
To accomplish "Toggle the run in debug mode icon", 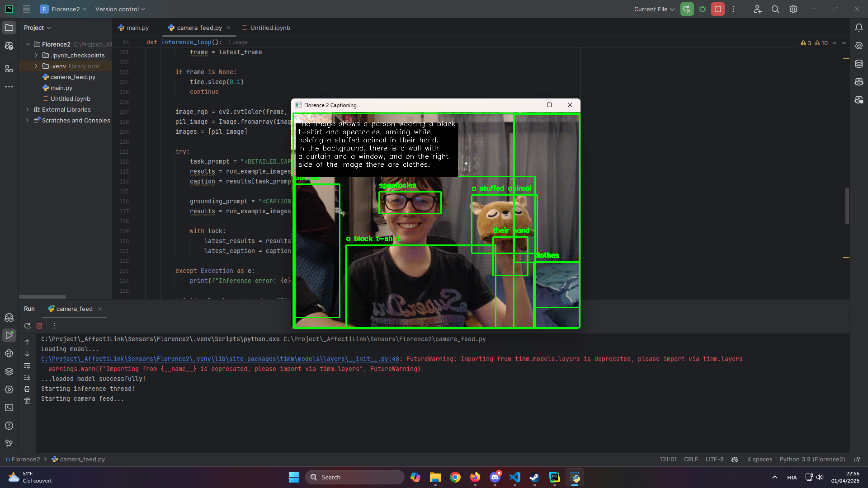I will 702,9.
